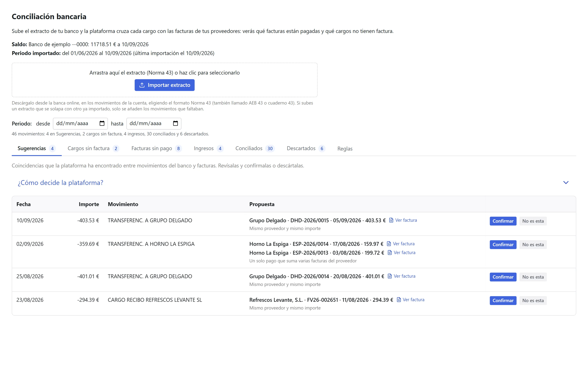The image size is (588, 368).
Task: Open the Facturas sin pago tab
Action: click(157, 148)
